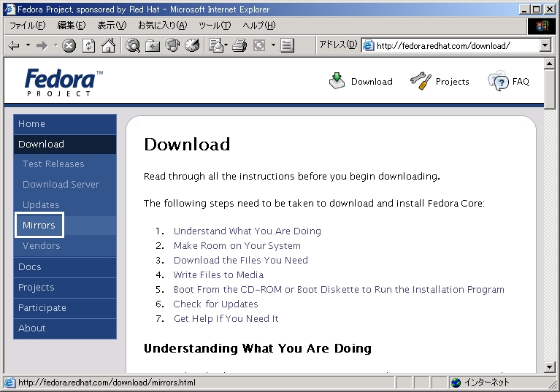The height and width of the screenshot is (392, 560).
Task: Go to Home in sidebar
Action: pos(65,124)
